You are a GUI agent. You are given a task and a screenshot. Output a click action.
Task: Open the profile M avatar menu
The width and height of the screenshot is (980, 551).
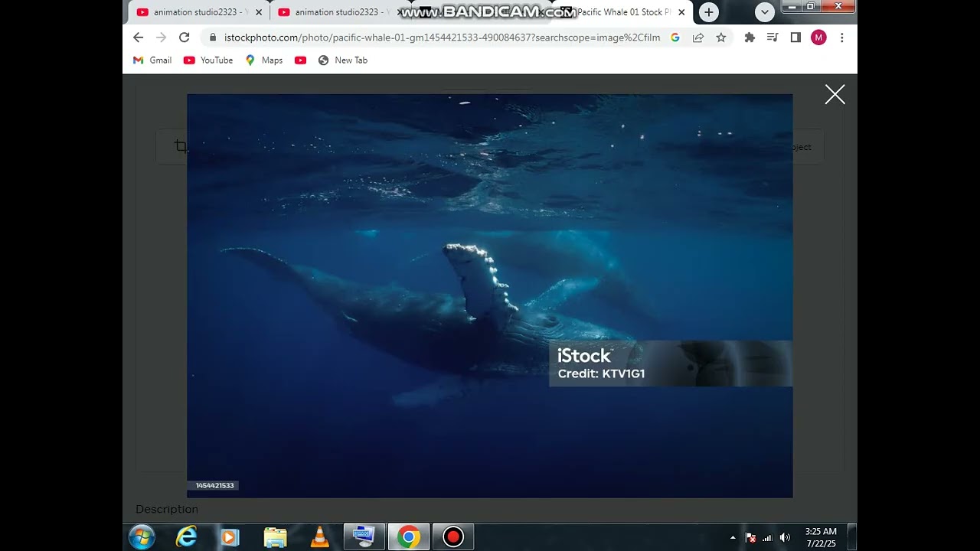pyautogui.click(x=818, y=37)
